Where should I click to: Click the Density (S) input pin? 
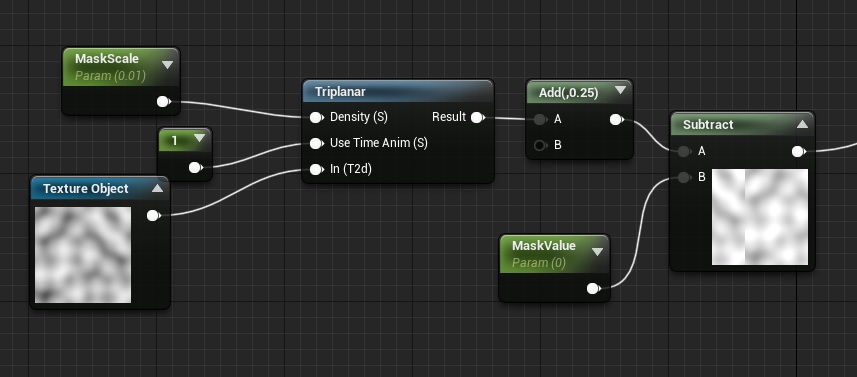coord(316,117)
